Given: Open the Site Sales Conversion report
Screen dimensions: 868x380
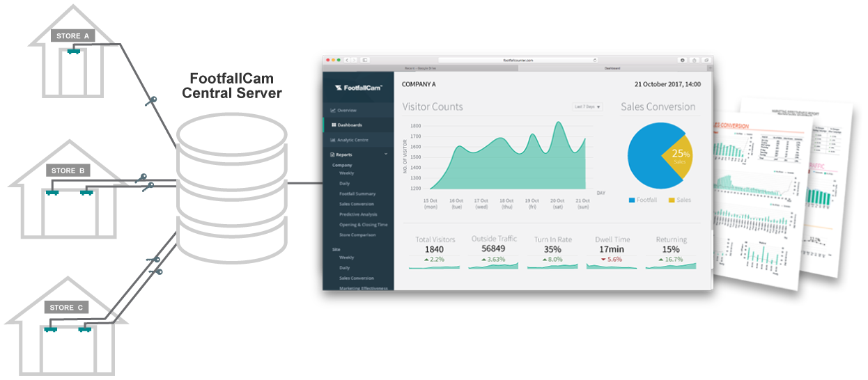Looking at the screenshot, I should (x=357, y=278).
